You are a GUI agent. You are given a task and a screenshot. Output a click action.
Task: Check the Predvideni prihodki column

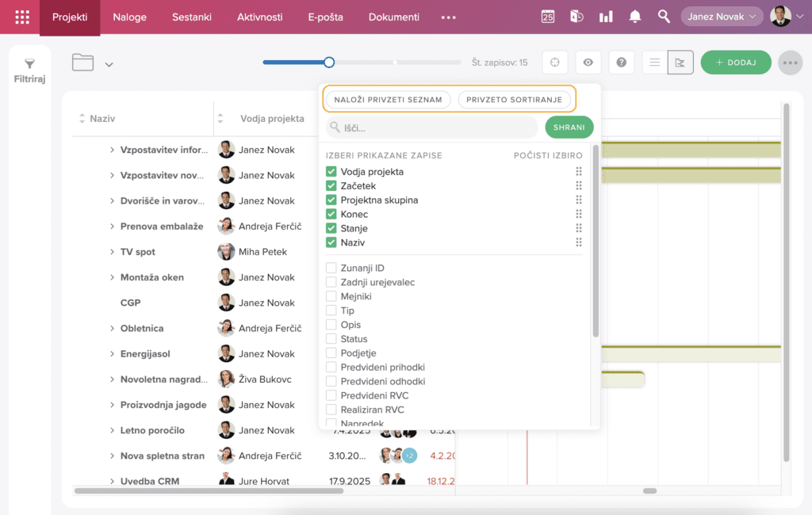click(x=331, y=368)
